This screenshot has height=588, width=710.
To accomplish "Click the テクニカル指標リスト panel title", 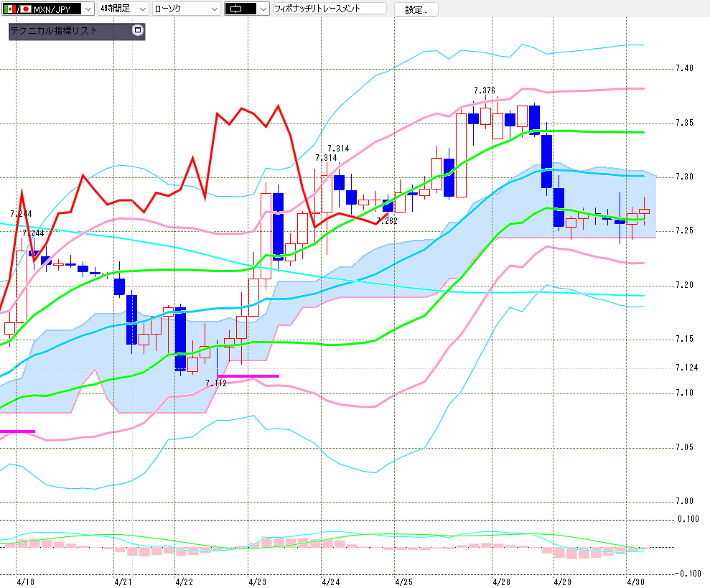I will pyautogui.click(x=54, y=31).
